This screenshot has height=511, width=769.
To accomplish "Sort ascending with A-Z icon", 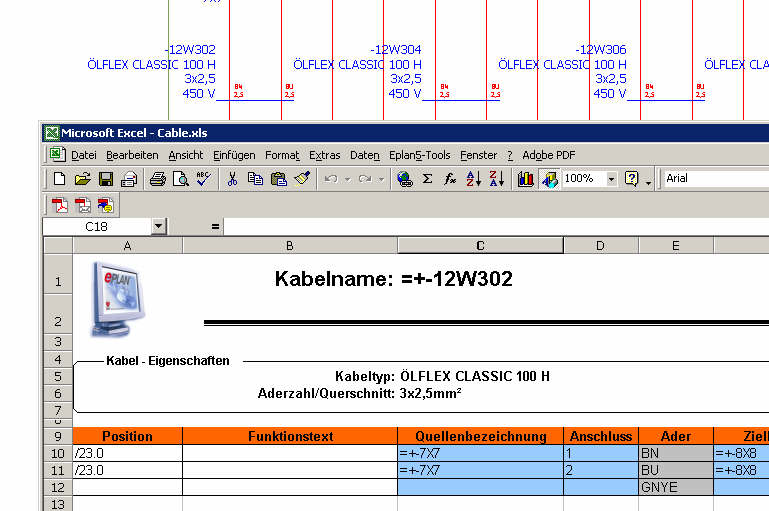I will coord(474,179).
